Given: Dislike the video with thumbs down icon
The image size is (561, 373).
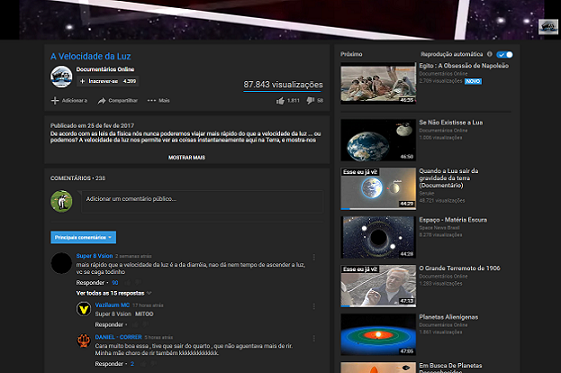Looking at the screenshot, I should click(x=310, y=101).
